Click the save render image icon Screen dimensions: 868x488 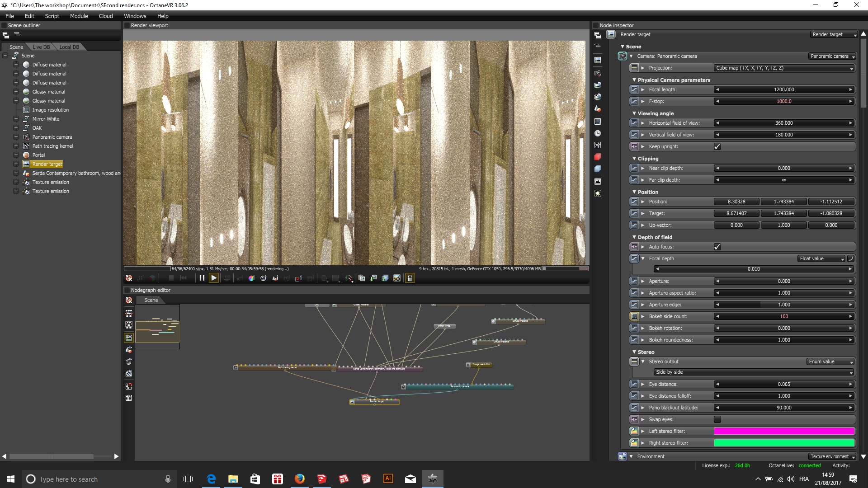(x=373, y=278)
